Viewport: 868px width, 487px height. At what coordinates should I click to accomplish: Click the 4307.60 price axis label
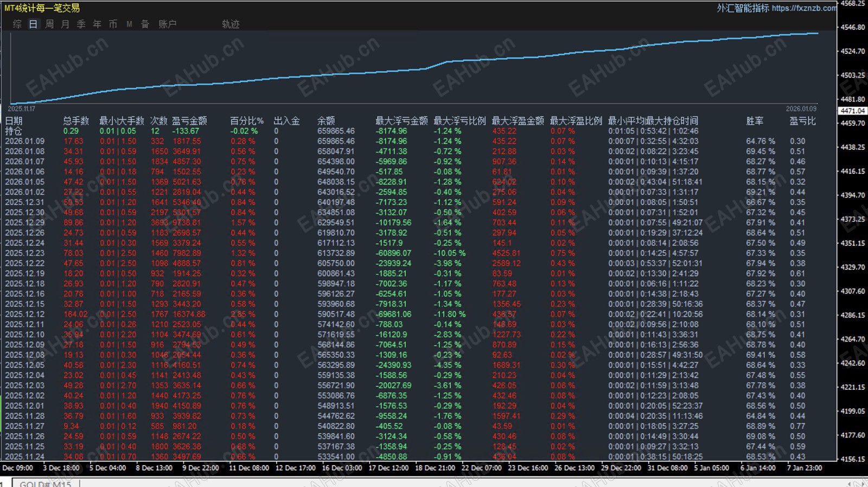[x=853, y=291]
